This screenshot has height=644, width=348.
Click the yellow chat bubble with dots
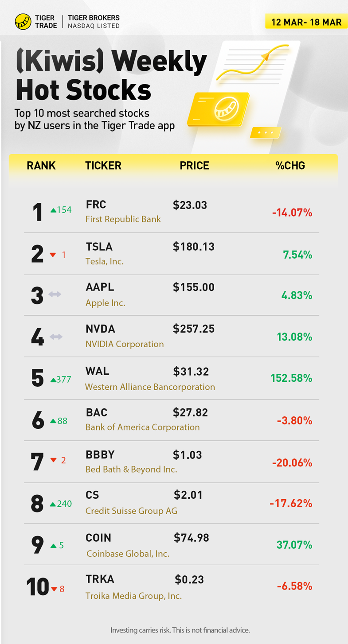265,132
